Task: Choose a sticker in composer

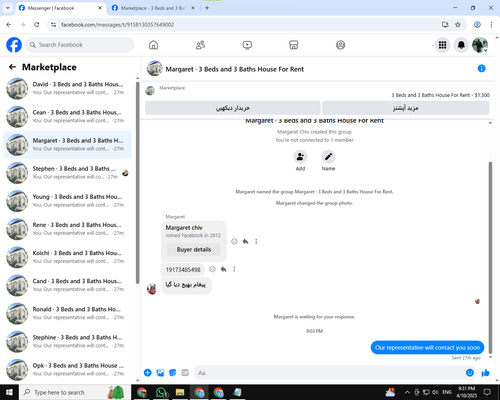Action: [173, 373]
